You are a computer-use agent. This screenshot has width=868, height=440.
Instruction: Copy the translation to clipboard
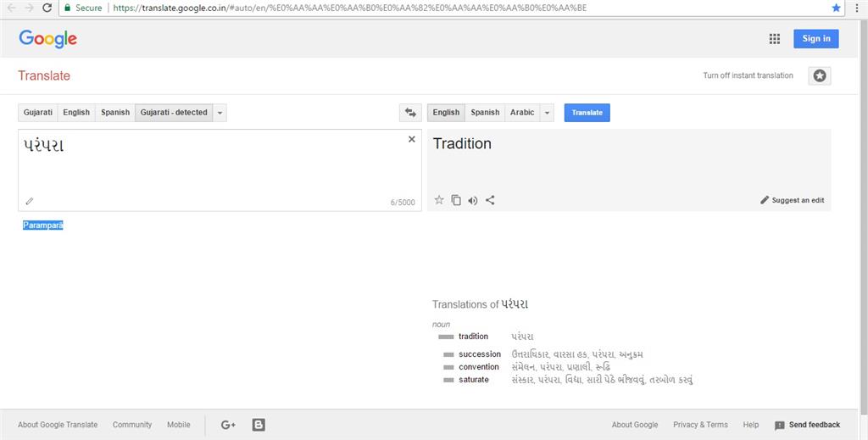456,200
